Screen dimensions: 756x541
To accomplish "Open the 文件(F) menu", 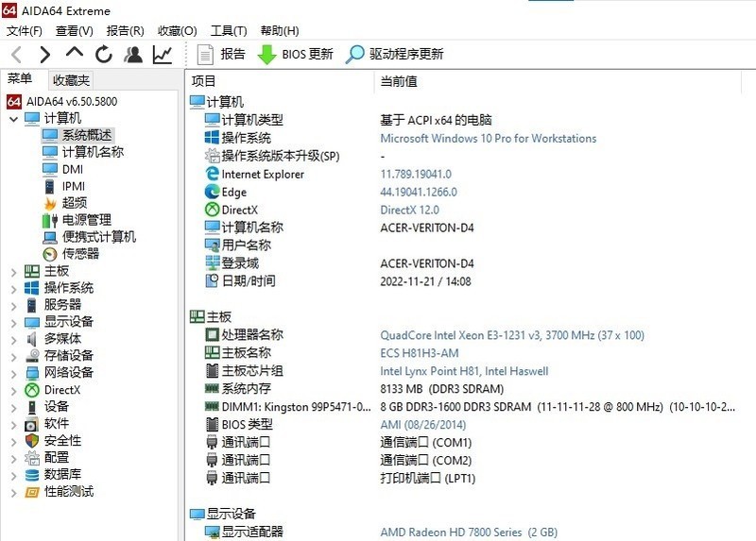I will pos(25,31).
